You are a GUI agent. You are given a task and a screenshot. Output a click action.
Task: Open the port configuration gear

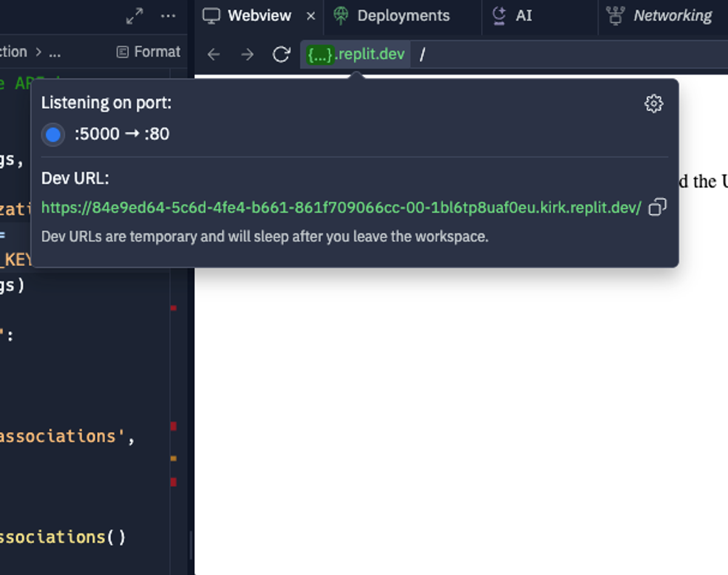(x=653, y=103)
